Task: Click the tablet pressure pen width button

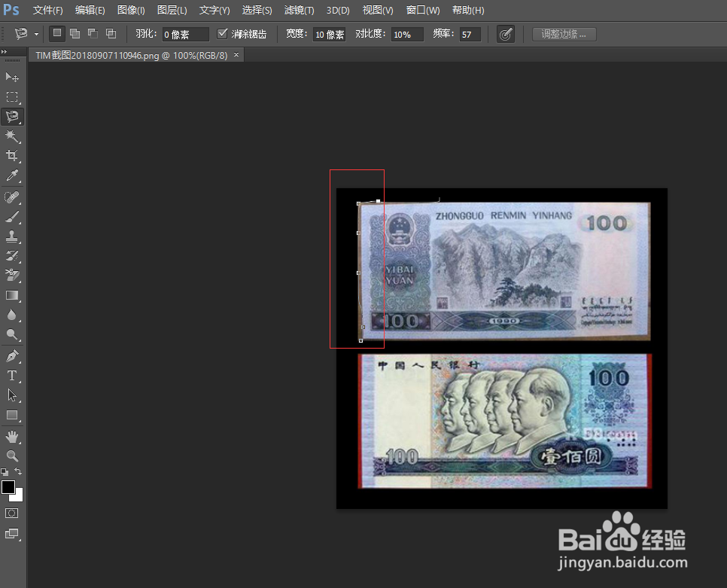Action: click(x=506, y=34)
